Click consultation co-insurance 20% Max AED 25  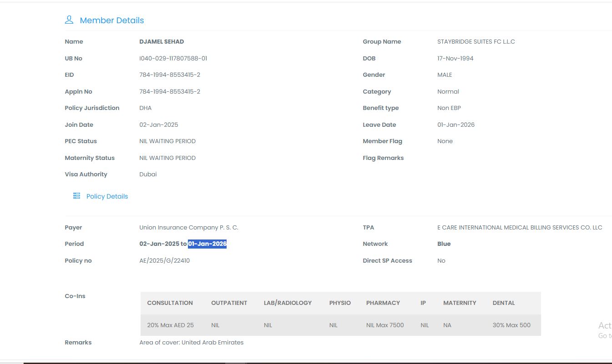[x=171, y=325]
